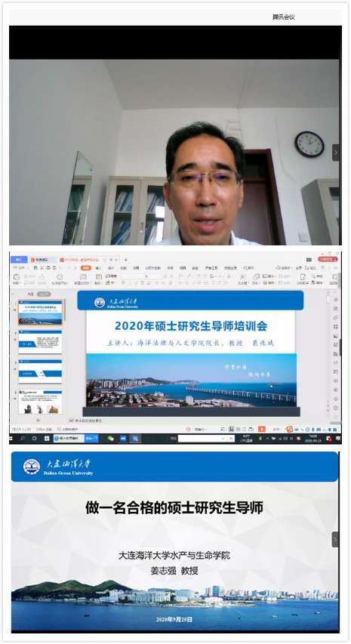Toggle normal view button in status bar
The height and width of the screenshot is (644, 351).
point(232,429)
